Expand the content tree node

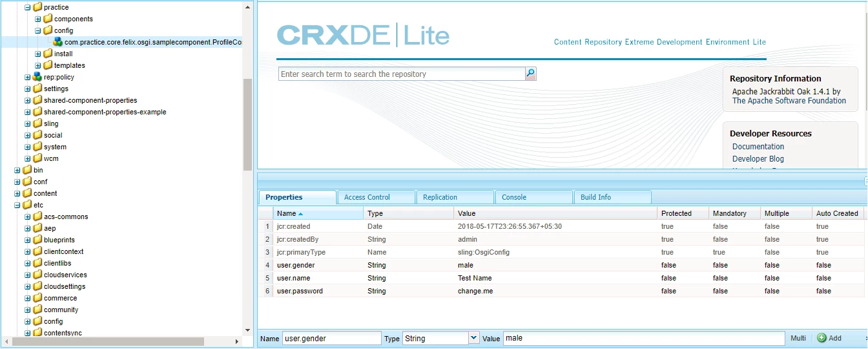(17, 193)
